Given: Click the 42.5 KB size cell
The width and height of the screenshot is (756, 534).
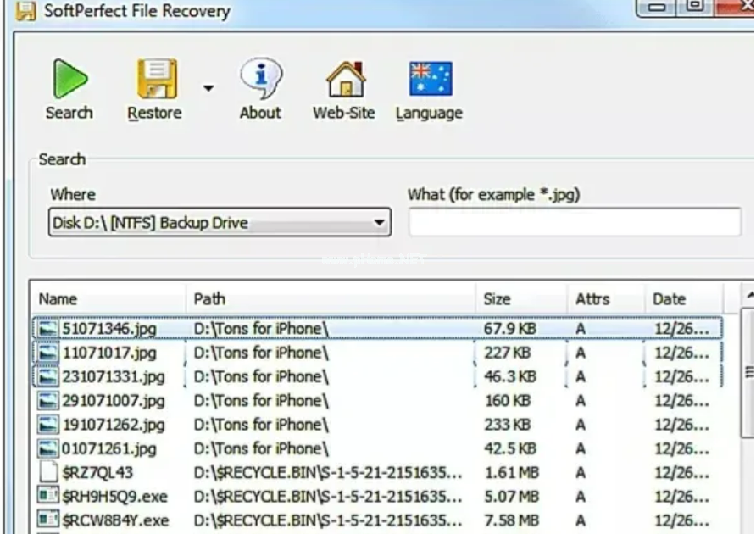Looking at the screenshot, I should coord(509,449).
